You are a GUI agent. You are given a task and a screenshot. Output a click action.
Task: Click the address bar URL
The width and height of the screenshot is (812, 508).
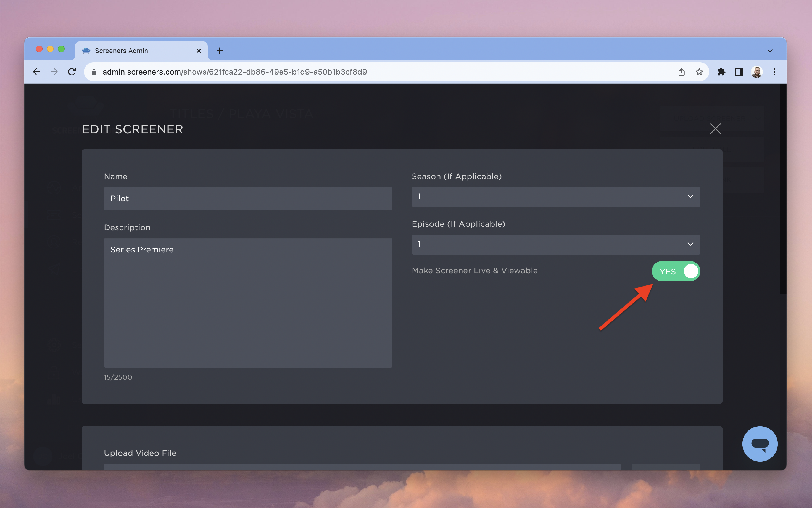click(x=234, y=72)
